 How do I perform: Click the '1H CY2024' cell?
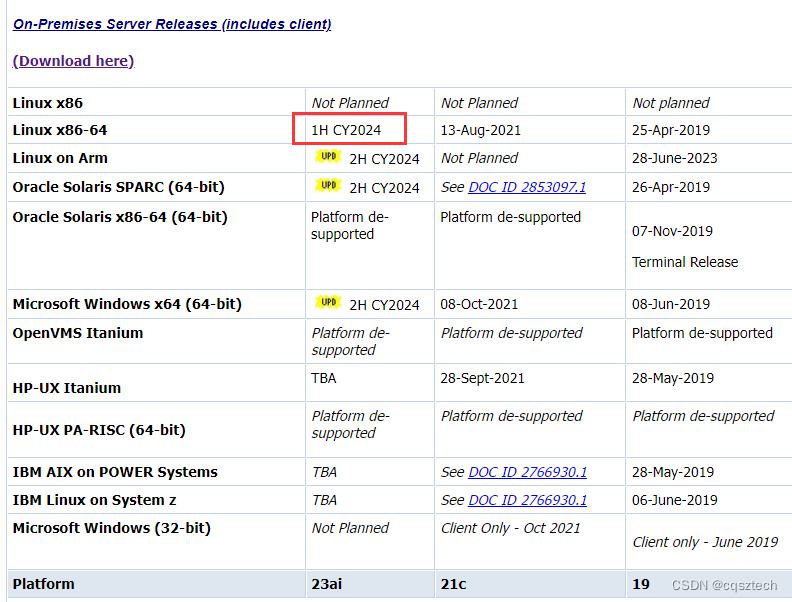coord(346,130)
